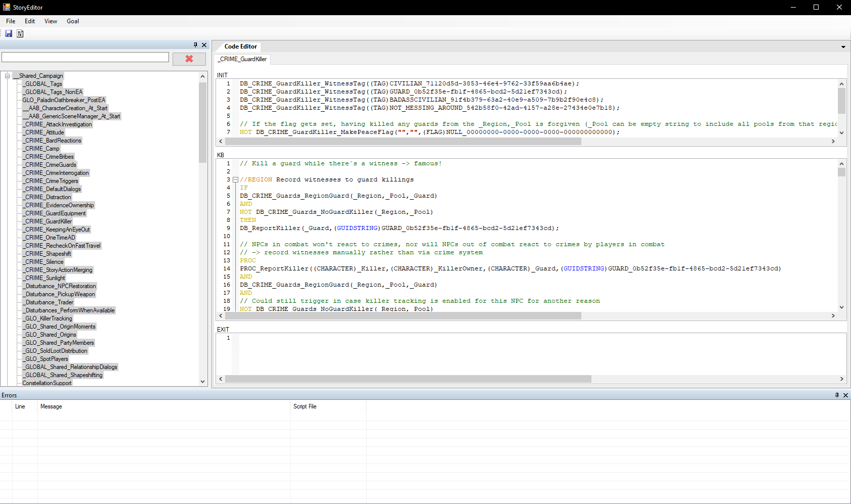Select the _CRIME_GuardKiller document tab
The width and height of the screenshot is (851, 504).
pos(242,59)
